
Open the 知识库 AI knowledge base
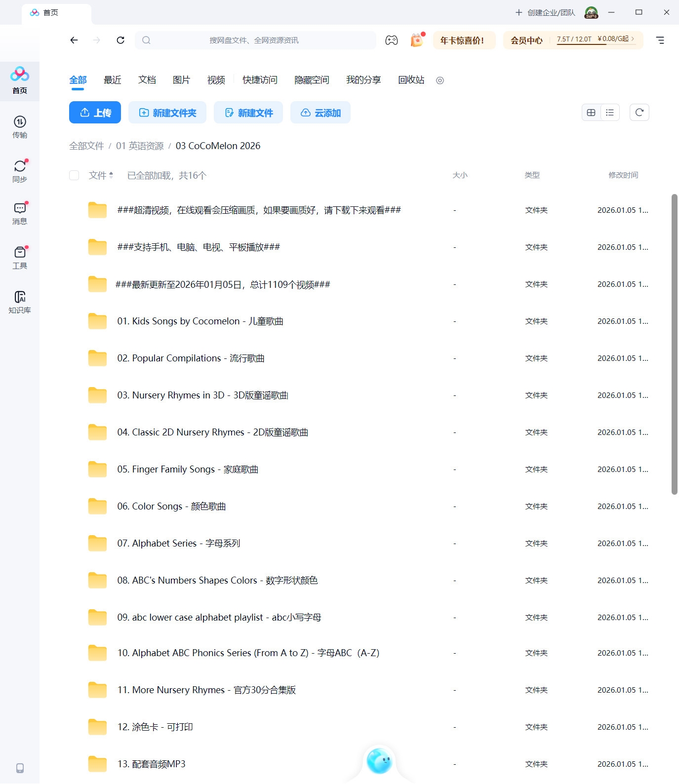click(x=20, y=302)
